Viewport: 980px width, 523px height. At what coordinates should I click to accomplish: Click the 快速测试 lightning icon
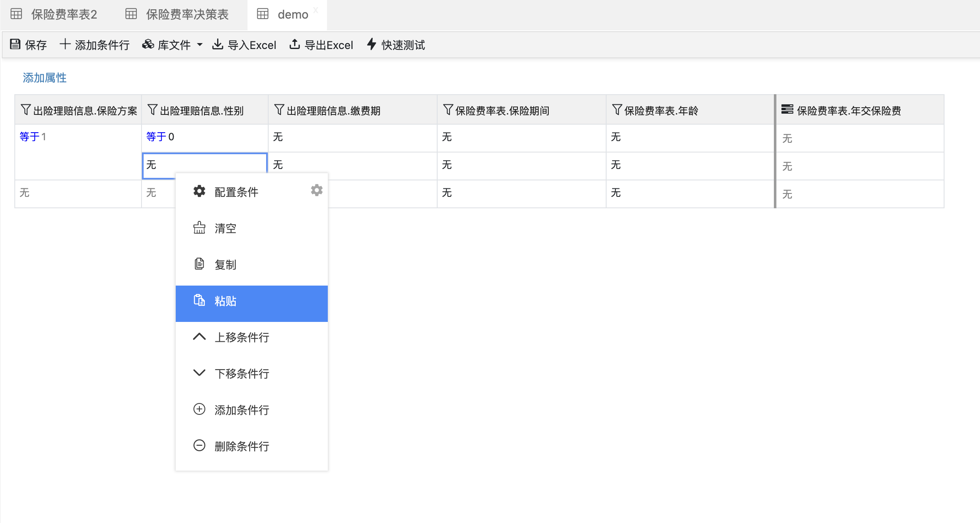pos(371,44)
